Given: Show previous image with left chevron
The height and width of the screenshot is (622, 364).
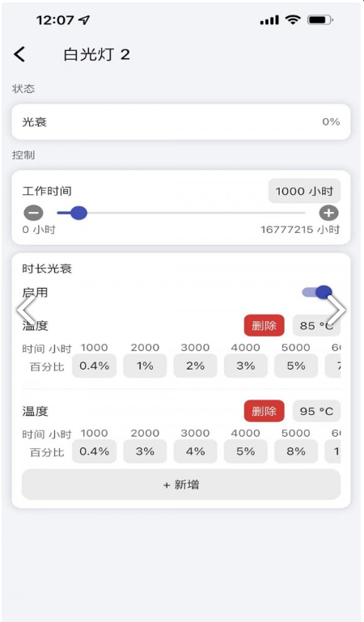Looking at the screenshot, I should [x=26, y=310].
